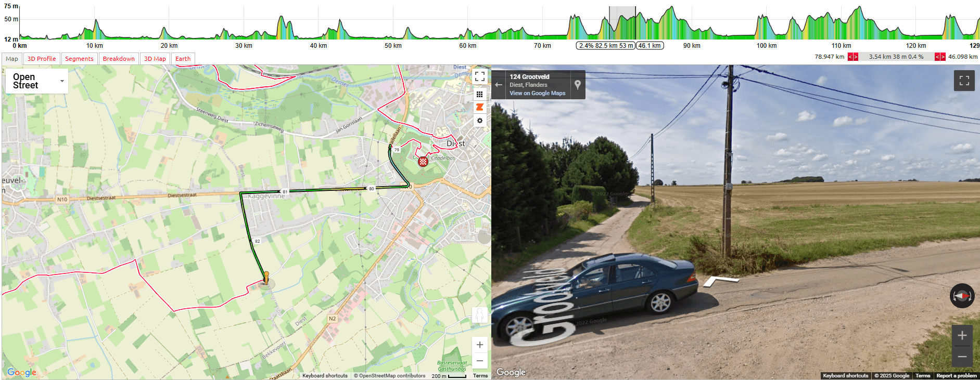Select the Segments tab

(79, 59)
